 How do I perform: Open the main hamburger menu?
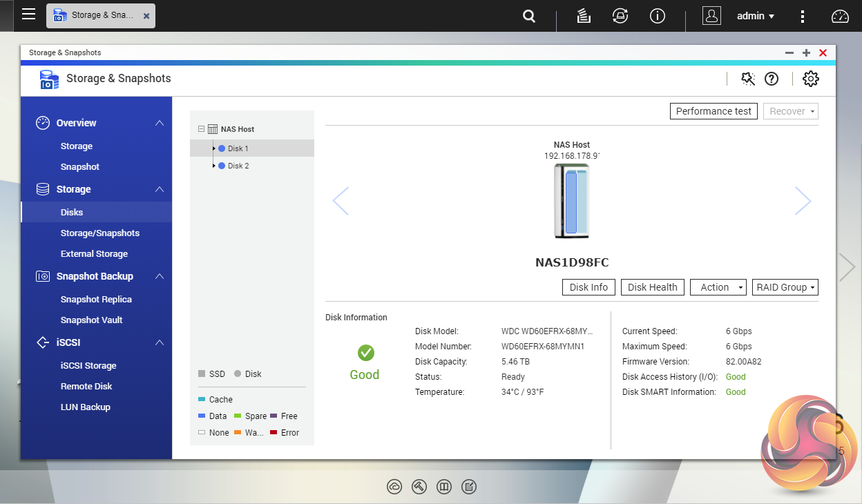coord(28,14)
